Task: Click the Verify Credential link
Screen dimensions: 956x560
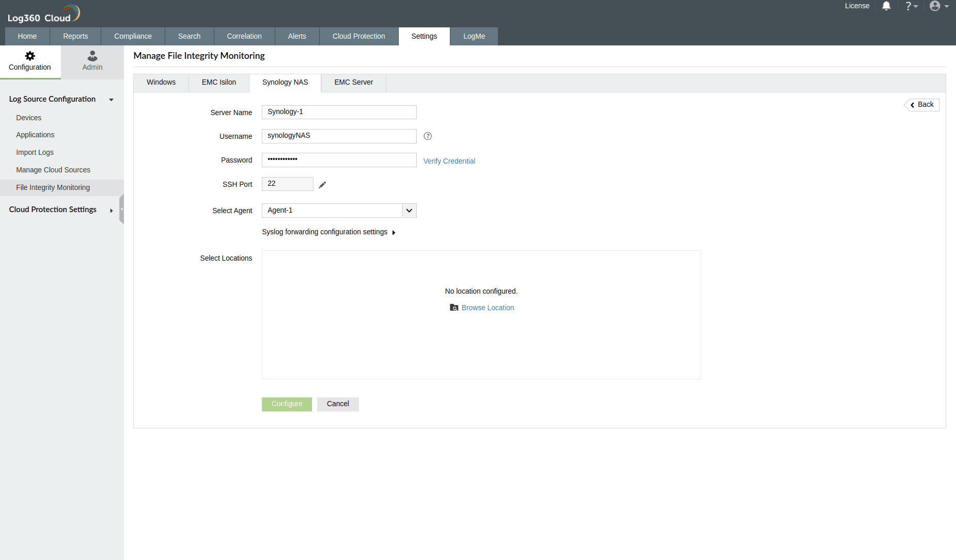Action: coord(449,161)
